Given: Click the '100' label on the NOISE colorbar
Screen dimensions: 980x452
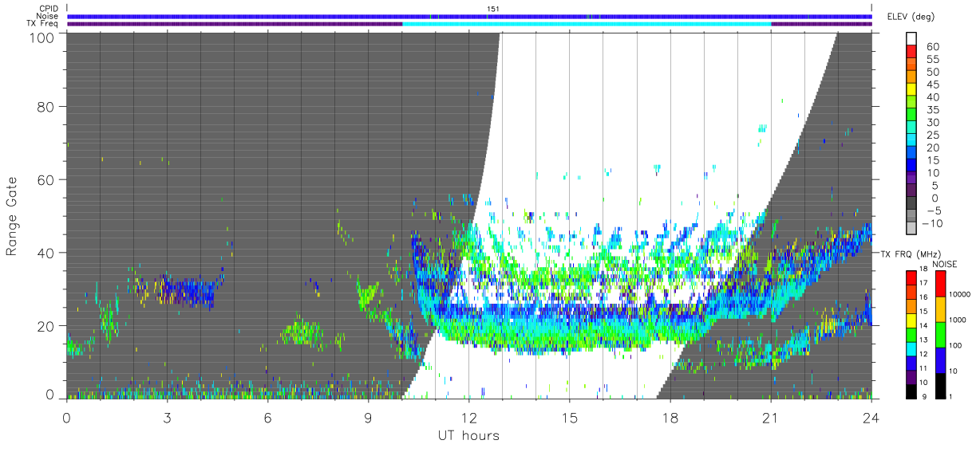Looking at the screenshot, I should coord(957,344).
